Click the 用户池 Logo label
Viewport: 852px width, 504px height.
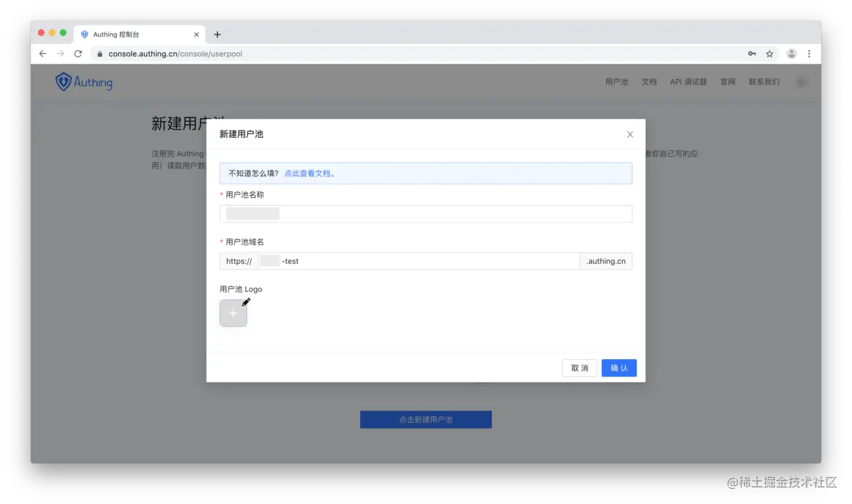tap(240, 289)
